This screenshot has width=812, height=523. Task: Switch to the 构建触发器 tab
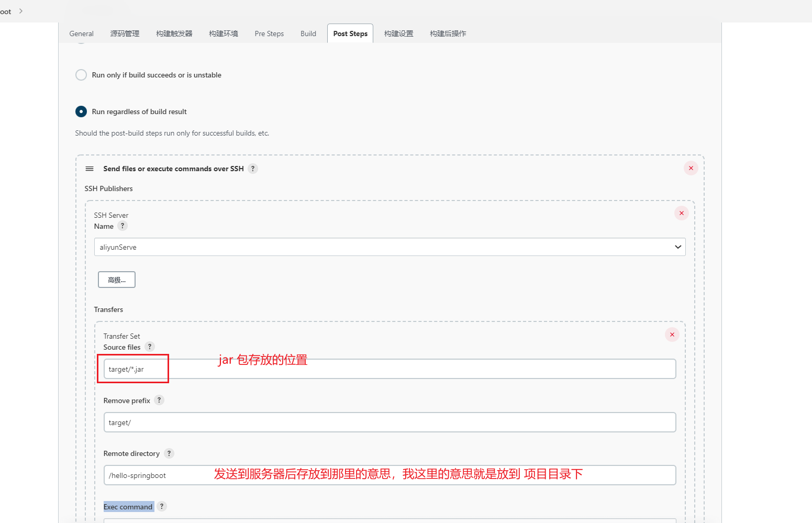pos(174,34)
